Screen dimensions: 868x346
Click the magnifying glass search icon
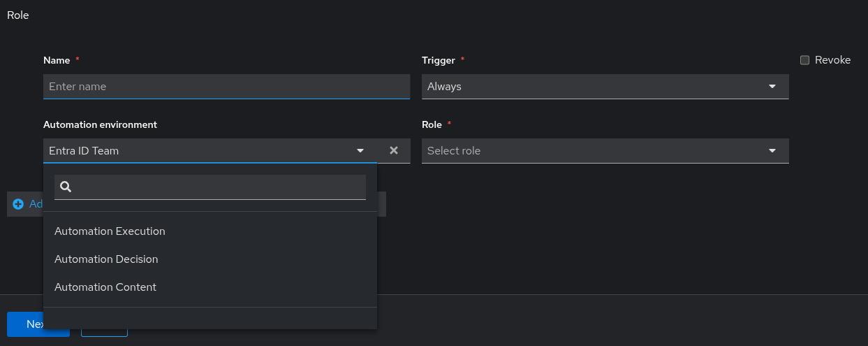pos(66,187)
